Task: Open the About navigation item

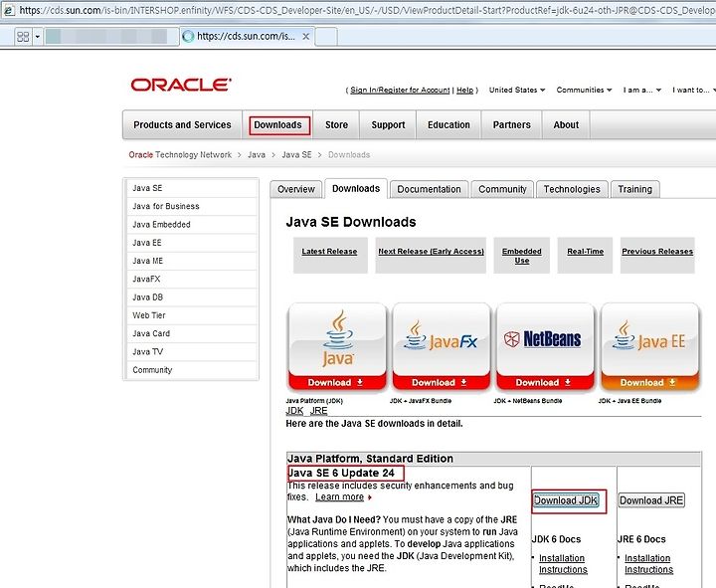Action: 566,124
